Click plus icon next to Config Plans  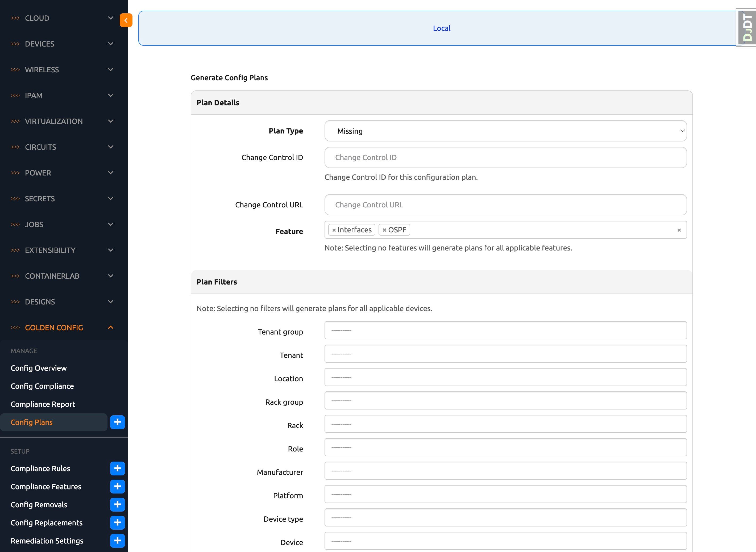coord(117,422)
